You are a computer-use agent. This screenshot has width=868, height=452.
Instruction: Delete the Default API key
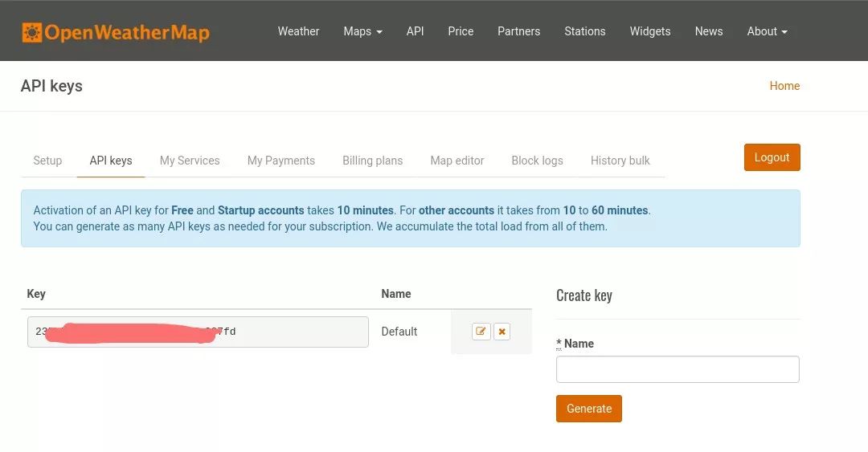click(x=502, y=332)
